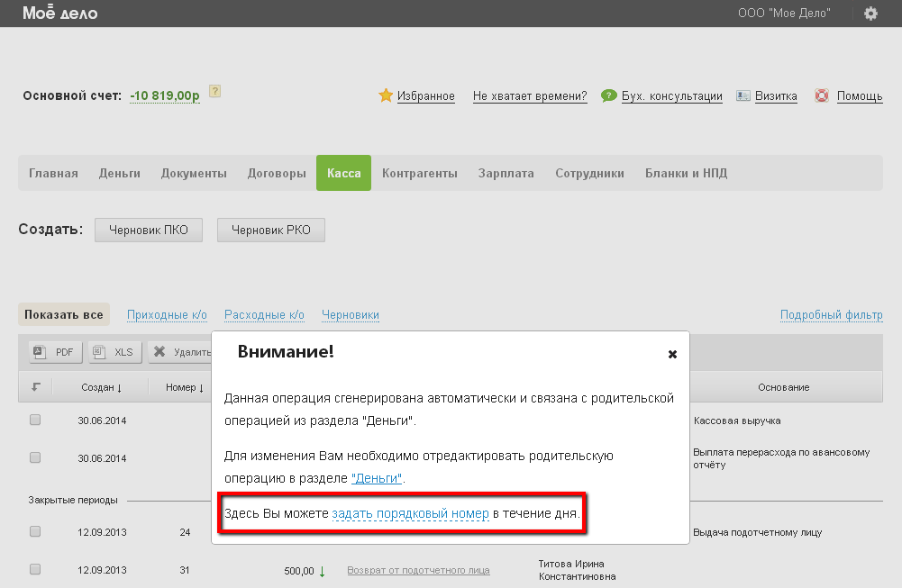Filter by Расходные к/о
Viewport: 902px width, 588px height.
coord(264,315)
